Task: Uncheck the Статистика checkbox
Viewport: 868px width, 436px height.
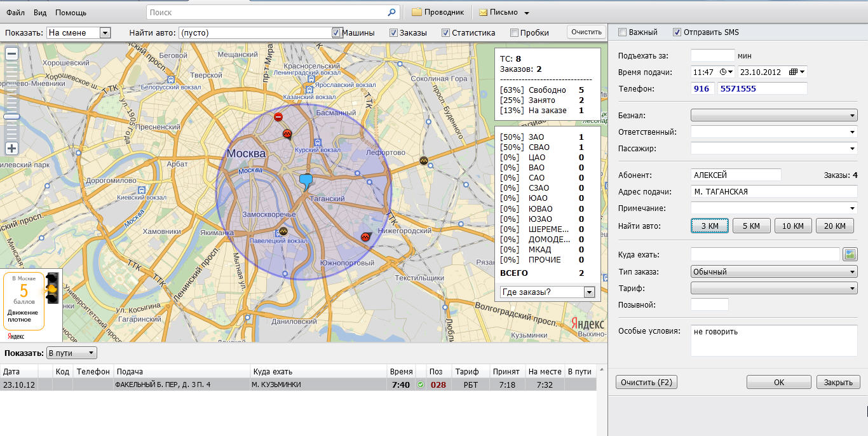Action: click(x=446, y=32)
